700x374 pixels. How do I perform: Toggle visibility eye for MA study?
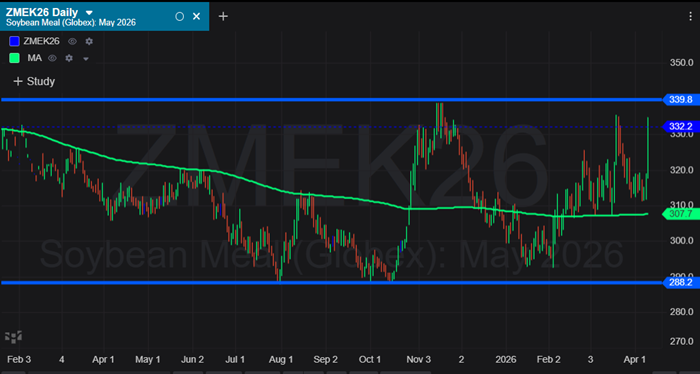tap(52, 58)
